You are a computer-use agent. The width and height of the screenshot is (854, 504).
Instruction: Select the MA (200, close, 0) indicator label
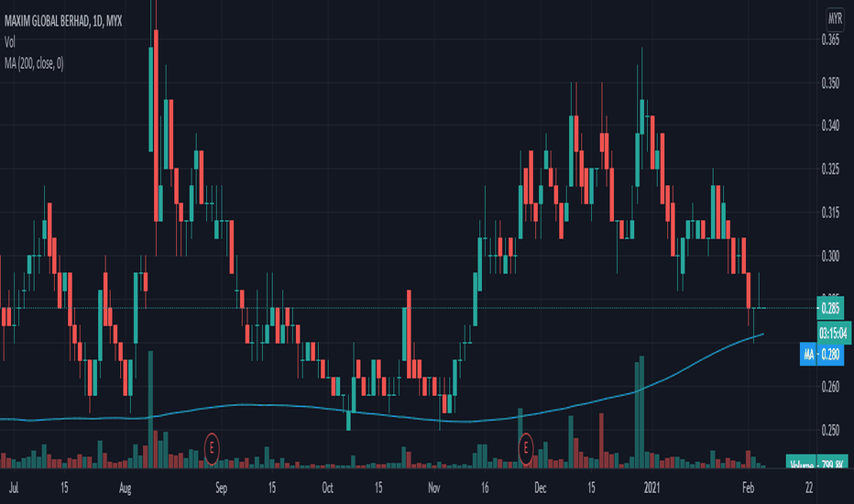(x=34, y=64)
